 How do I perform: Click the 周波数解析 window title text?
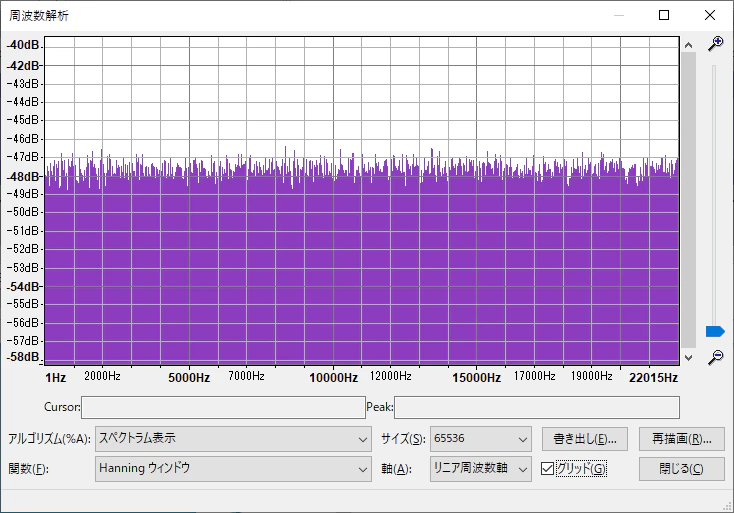39,16
